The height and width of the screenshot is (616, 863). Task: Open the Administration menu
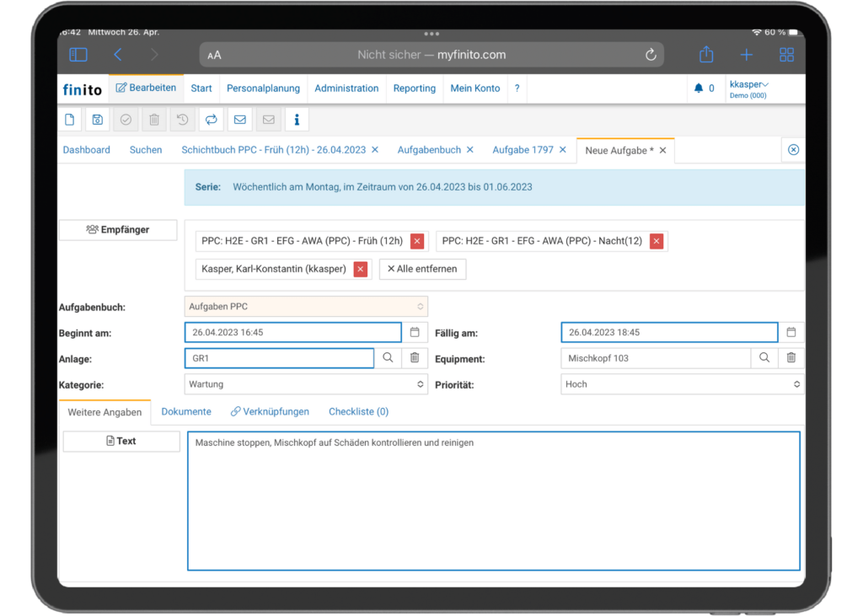pos(346,88)
